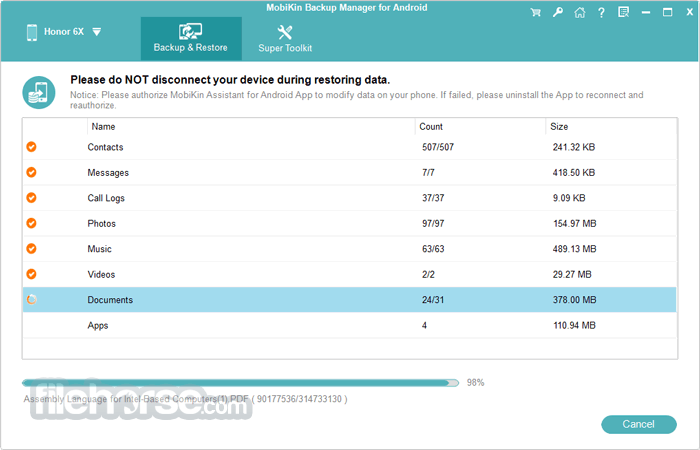Click the orange check mark for Photos
The image size is (700, 450).
coord(31,223)
